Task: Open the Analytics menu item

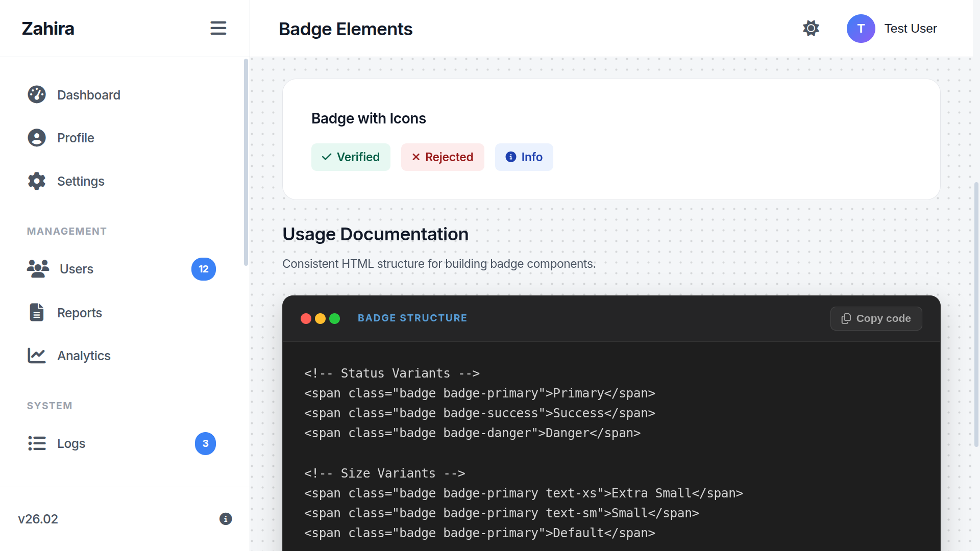Action: [x=84, y=356]
